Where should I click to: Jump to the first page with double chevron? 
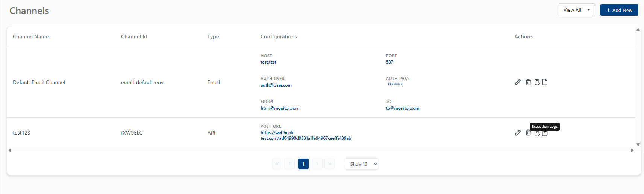pos(277,164)
